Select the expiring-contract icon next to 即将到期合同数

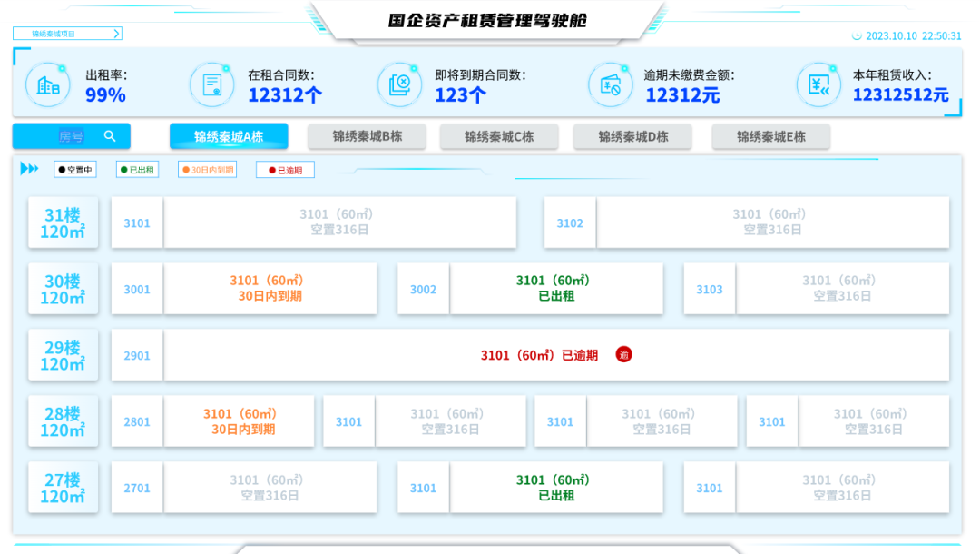(399, 84)
